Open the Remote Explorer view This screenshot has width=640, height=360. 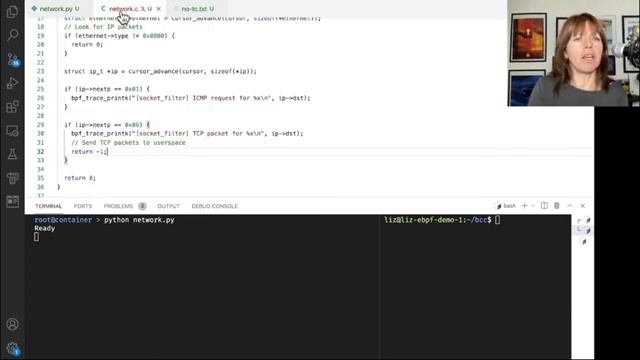coord(12,131)
